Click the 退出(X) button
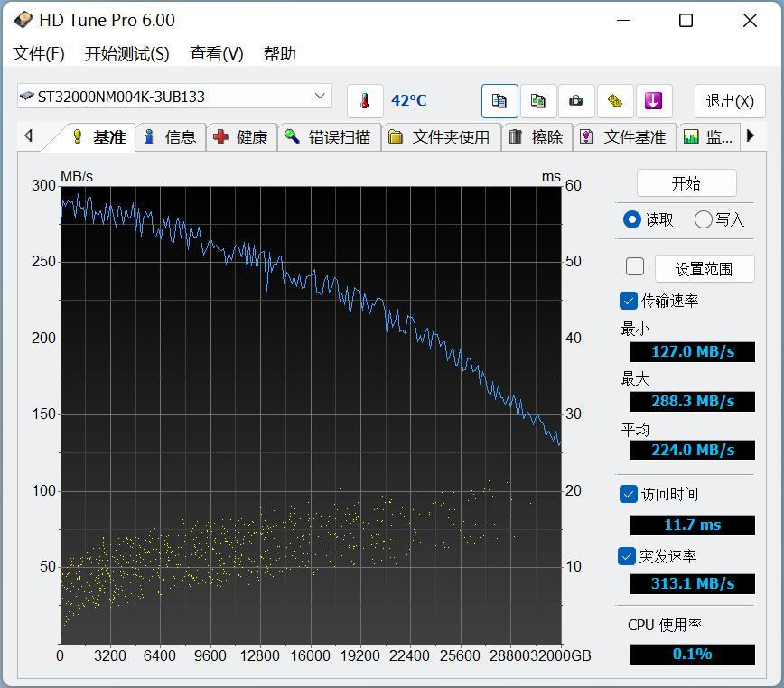784x688 pixels. pyautogui.click(x=729, y=101)
